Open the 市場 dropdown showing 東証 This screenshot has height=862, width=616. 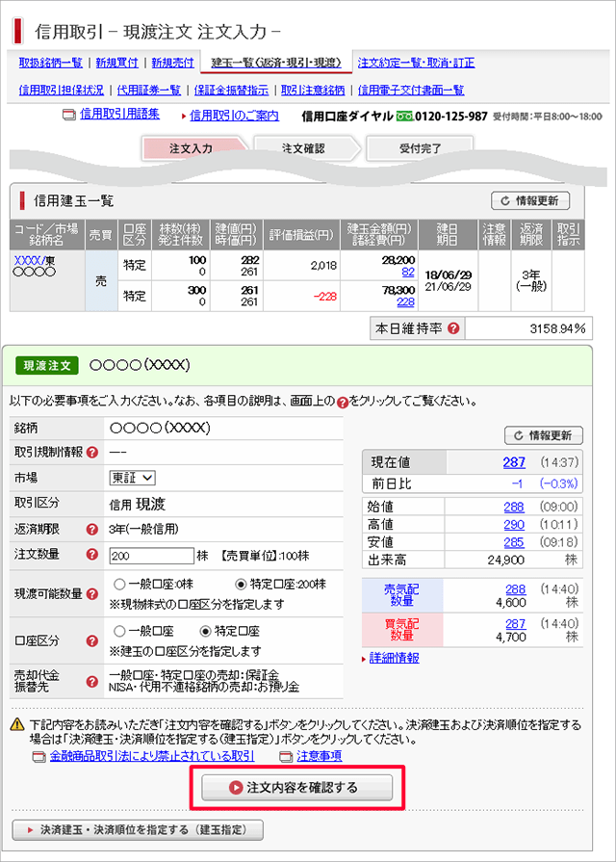pyautogui.click(x=133, y=477)
